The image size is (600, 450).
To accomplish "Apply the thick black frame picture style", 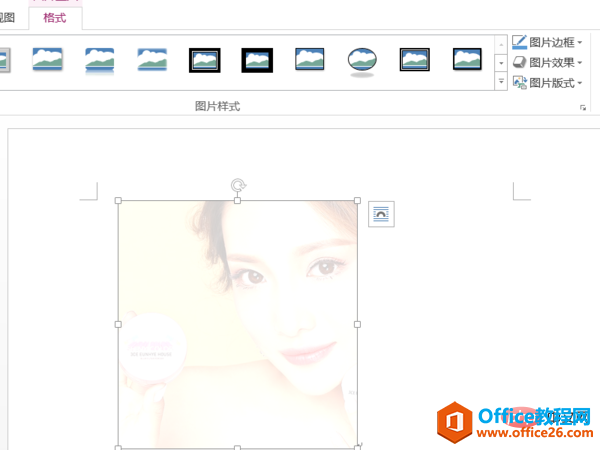I will pyautogui.click(x=257, y=60).
